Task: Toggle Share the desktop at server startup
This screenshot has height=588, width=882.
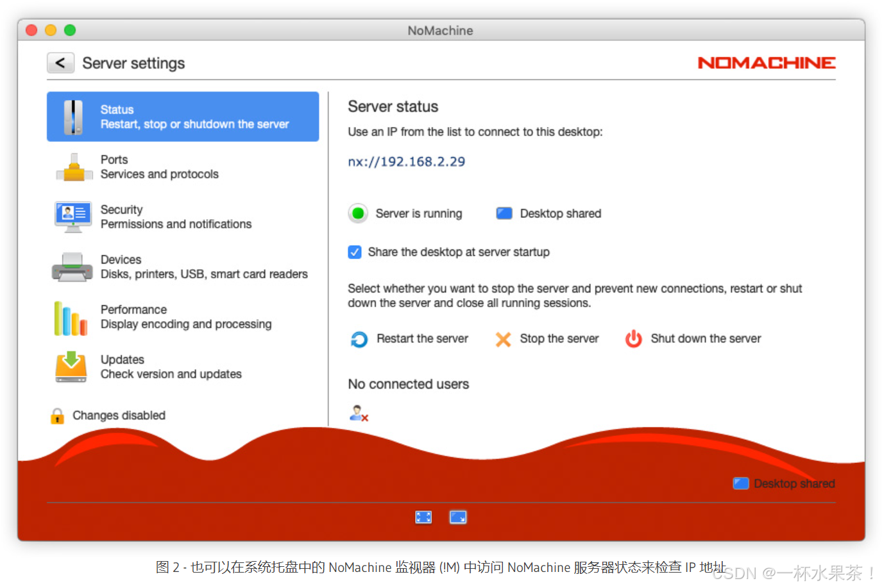Action: pyautogui.click(x=355, y=252)
